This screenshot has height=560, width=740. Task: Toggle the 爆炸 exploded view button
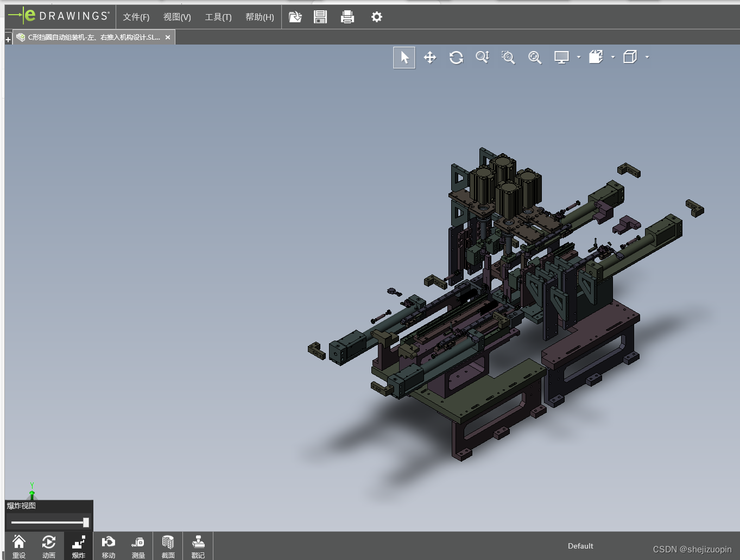tap(79, 546)
